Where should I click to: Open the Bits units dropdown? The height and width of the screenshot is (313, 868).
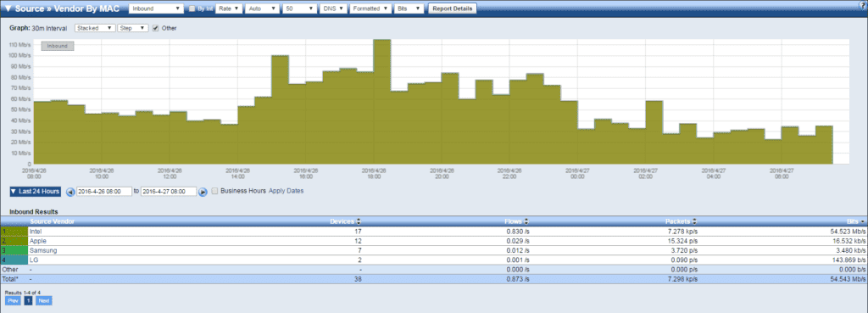(410, 8)
